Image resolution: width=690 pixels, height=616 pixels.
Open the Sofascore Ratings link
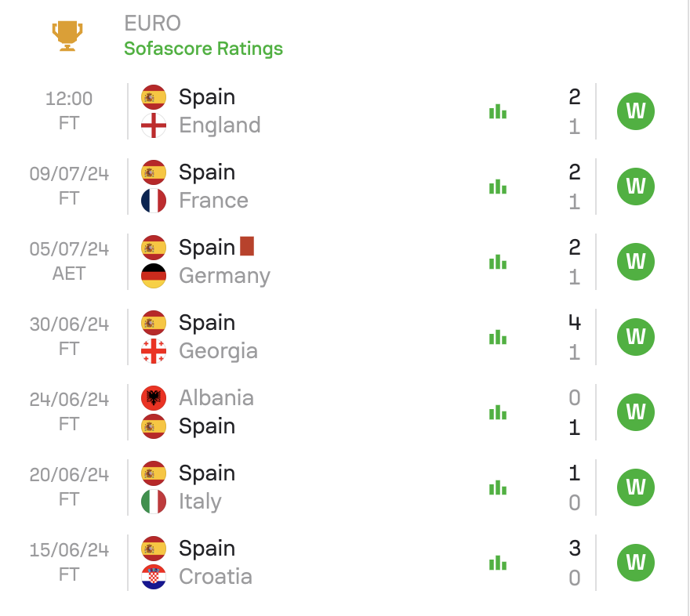[x=203, y=49]
